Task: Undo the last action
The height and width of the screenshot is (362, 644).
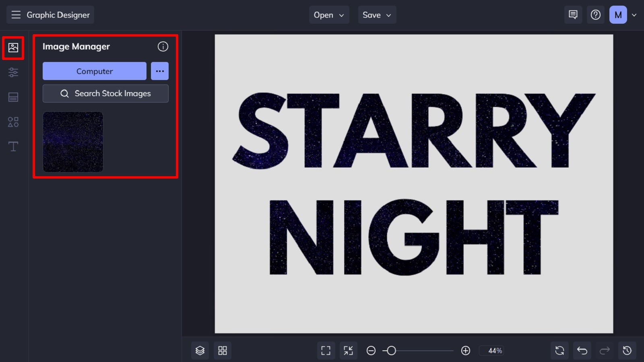Action: (582, 350)
